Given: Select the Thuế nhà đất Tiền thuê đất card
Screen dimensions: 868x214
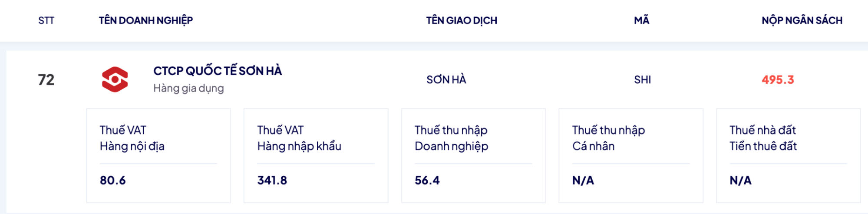Looking at the screenshot, I should pyautogui.click(x=788, y=155).
